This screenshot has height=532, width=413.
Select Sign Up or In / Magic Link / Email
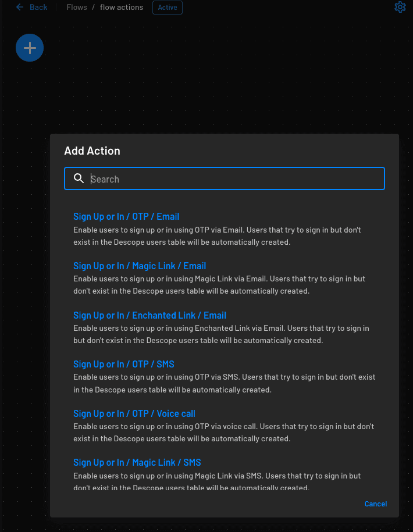tap(140, 266)
